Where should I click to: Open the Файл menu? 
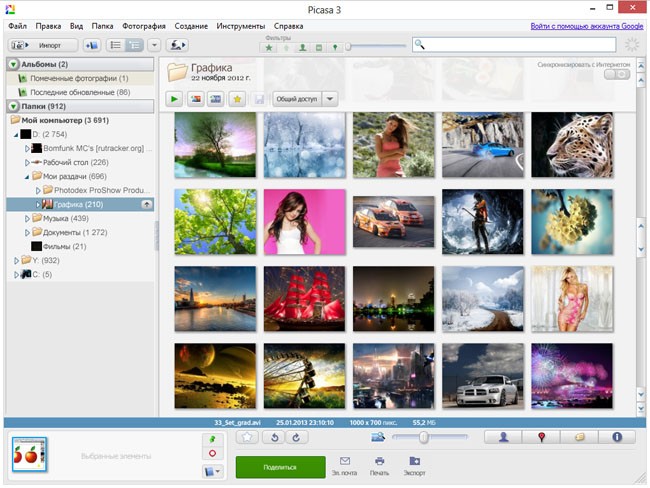coord(17,26)
